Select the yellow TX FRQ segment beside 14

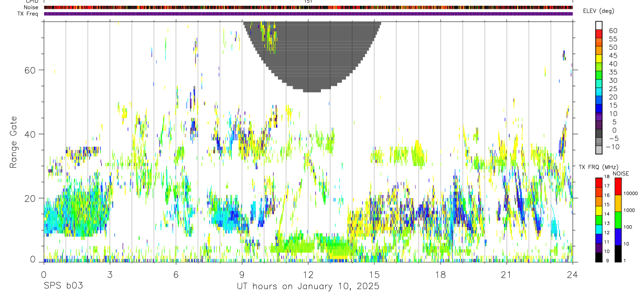(x=599, y=211)
